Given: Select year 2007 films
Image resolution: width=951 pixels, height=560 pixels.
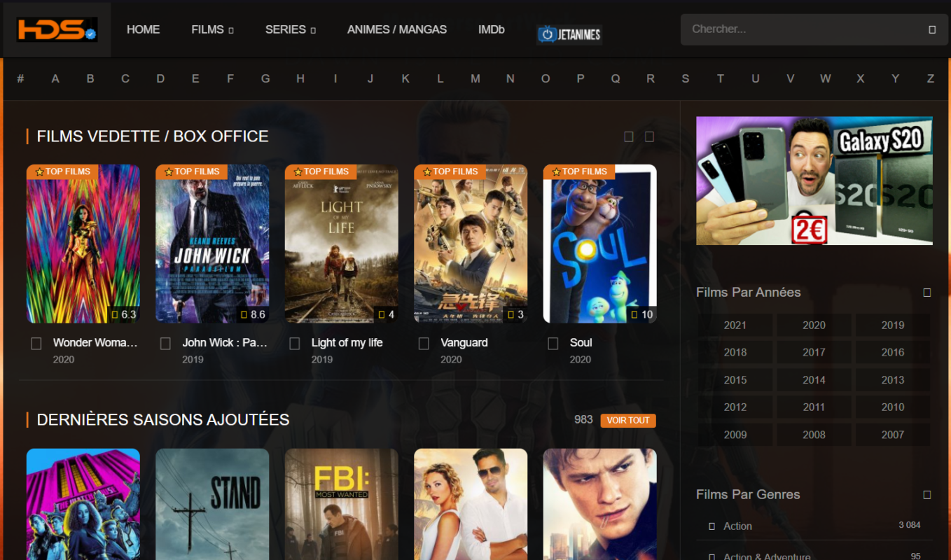Looking at the screenshot, I should pyautogui.click(x=893, y=435).
